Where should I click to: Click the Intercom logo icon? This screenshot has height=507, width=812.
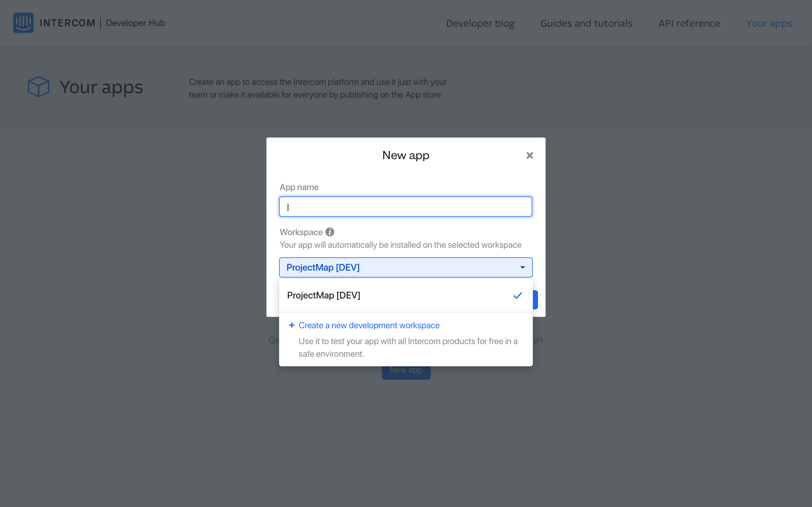click(23, 23)
